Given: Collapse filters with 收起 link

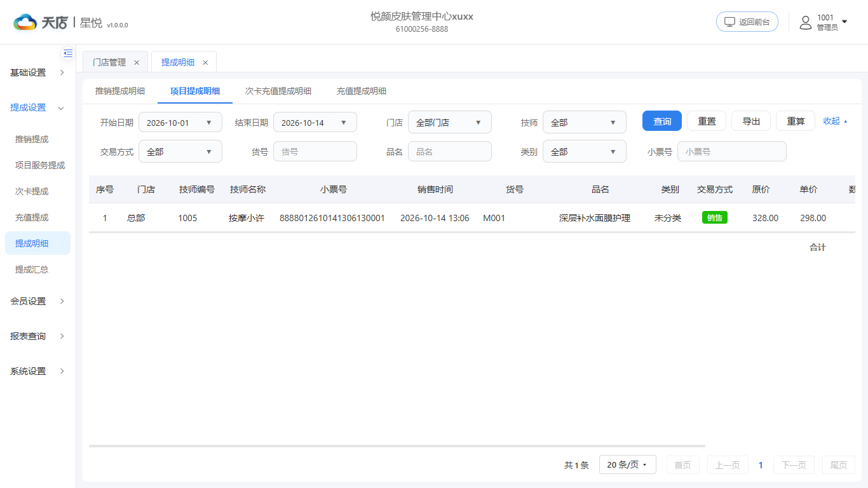Looking at the screenshot, I should tap(835, 121).
